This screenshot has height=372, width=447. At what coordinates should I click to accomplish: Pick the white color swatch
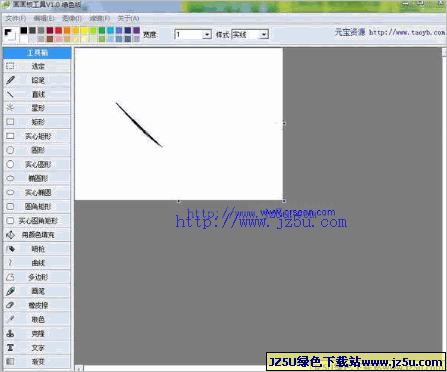pos(24,39)
